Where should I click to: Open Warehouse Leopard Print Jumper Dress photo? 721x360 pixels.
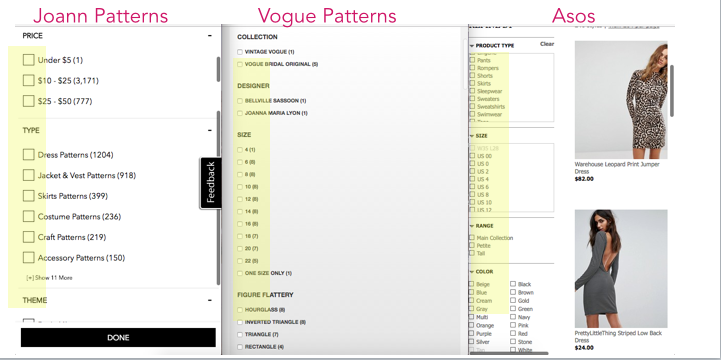click(x=621, y=100)
